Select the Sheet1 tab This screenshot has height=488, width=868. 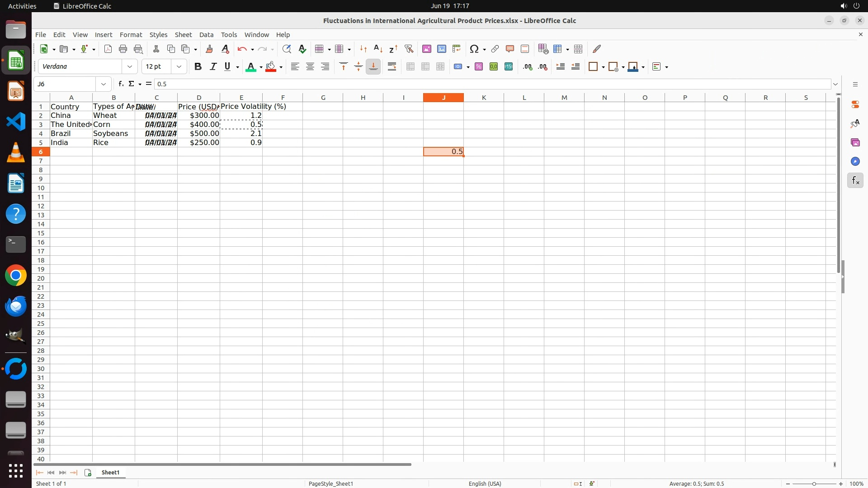click(x=111, y=472)
